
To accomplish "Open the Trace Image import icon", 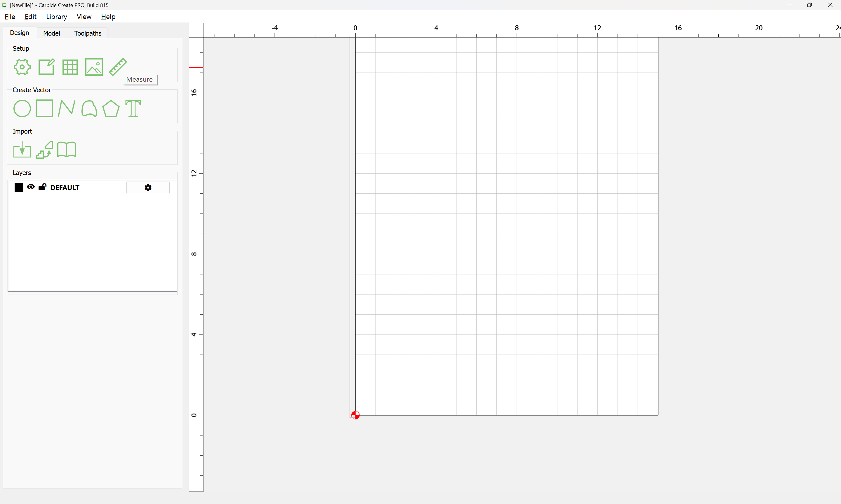I will pos(44,150).
